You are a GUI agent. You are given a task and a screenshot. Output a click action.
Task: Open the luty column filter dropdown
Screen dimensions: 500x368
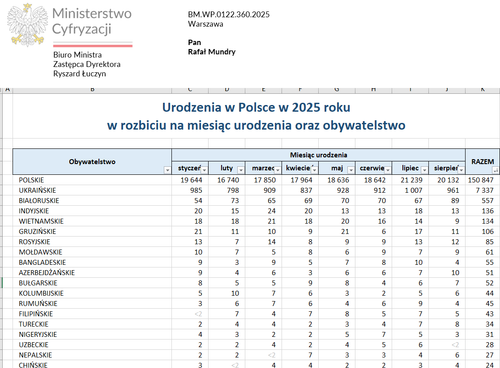[241, 170]
